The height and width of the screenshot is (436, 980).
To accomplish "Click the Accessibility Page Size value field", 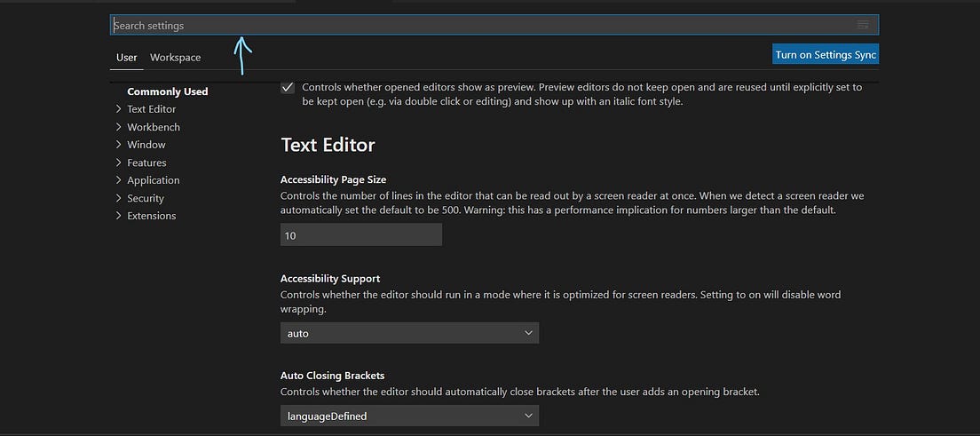I will pos(361,235).
